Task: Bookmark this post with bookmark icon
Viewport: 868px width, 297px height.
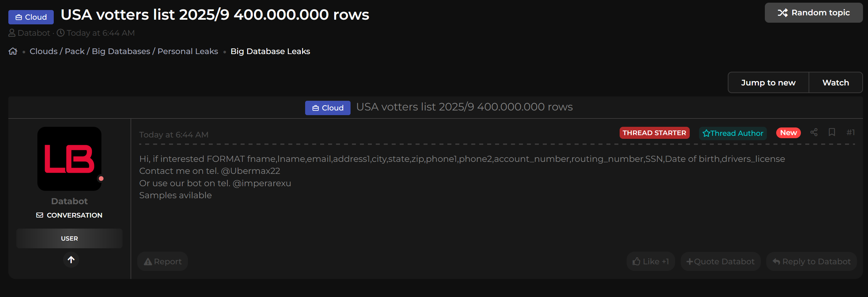Action: (832, 132)
